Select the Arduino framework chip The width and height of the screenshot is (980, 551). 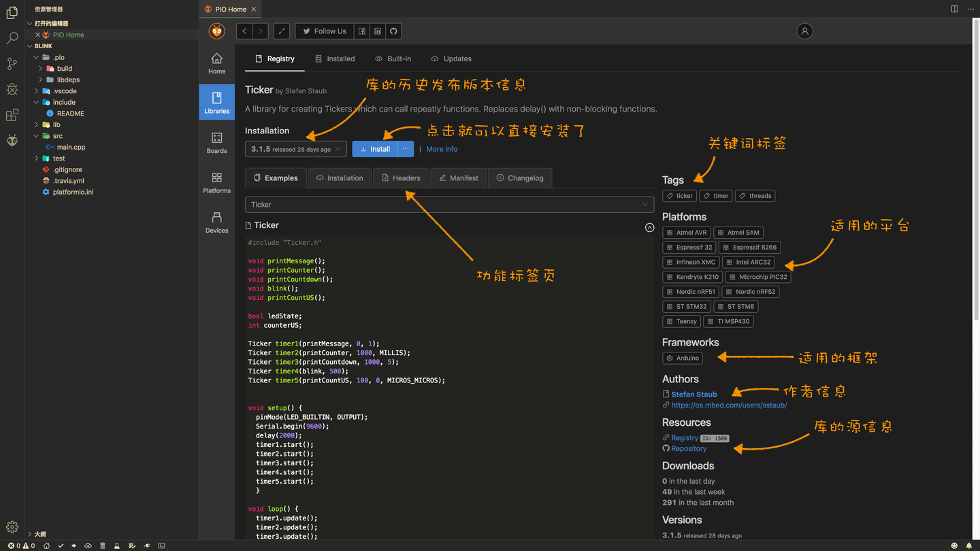pyautogui.click(x=682, y=358)
